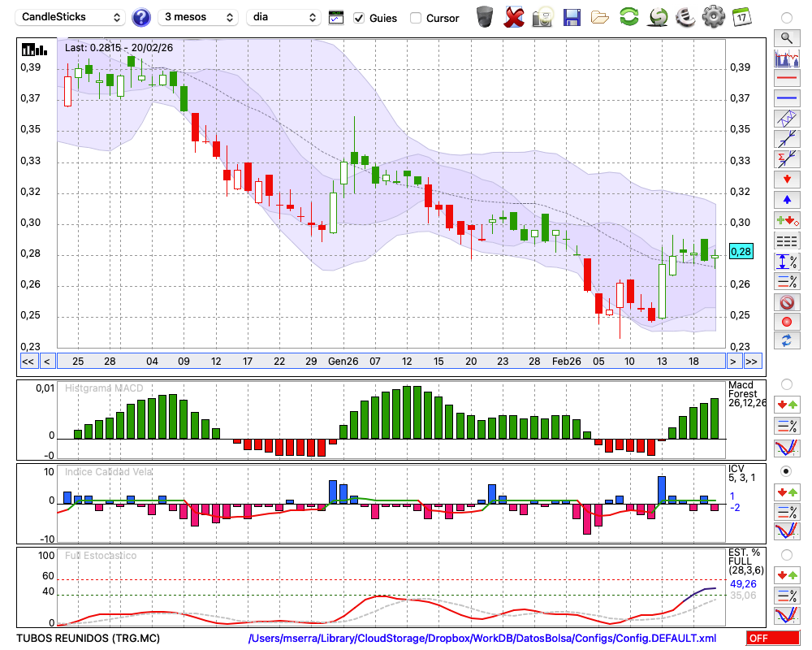Image resolution: width=812 pixels, height=650 pixels.
Task: Click the chart timeline date scrollbar
Action: click(390, 361)
